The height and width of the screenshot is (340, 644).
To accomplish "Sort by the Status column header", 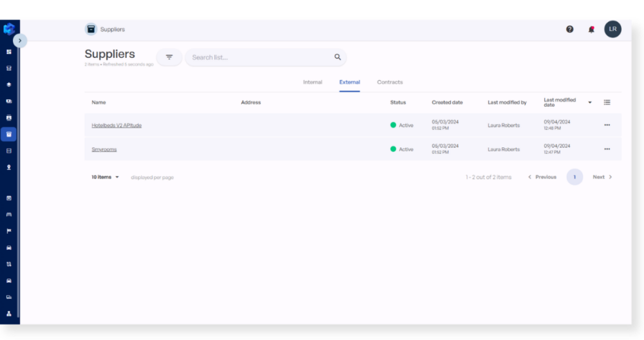I will 398,102.
